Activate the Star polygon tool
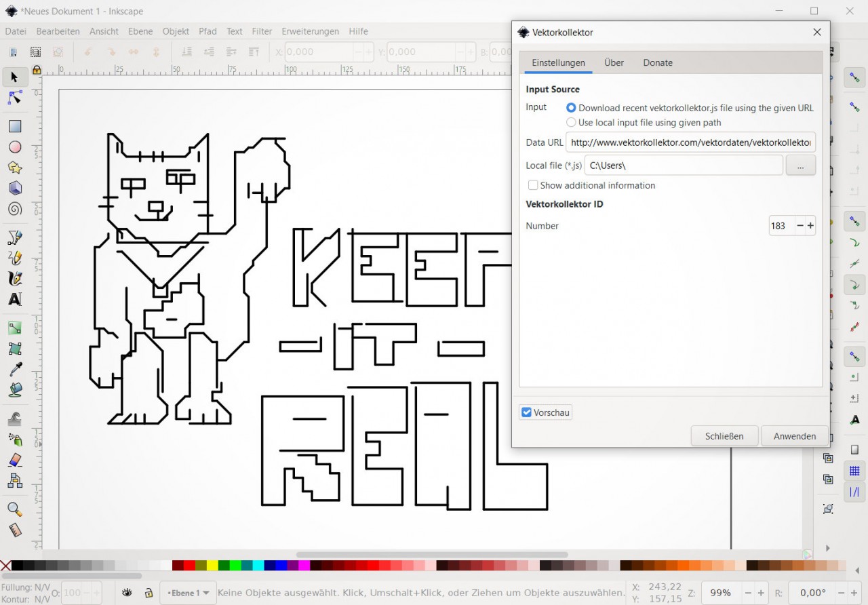 (14, 168)
